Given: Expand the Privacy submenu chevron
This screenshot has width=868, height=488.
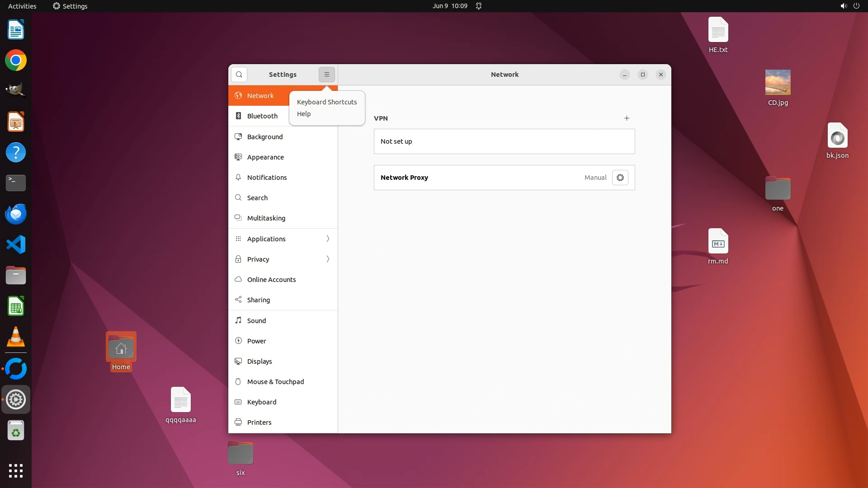Looking at the screenshot, I should click(328, 259).
